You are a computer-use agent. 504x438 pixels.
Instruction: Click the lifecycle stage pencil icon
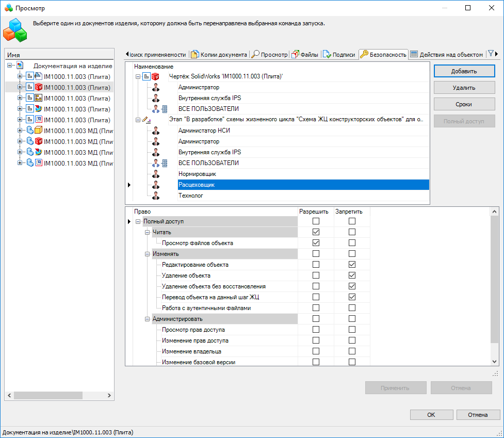coord(147,120)
